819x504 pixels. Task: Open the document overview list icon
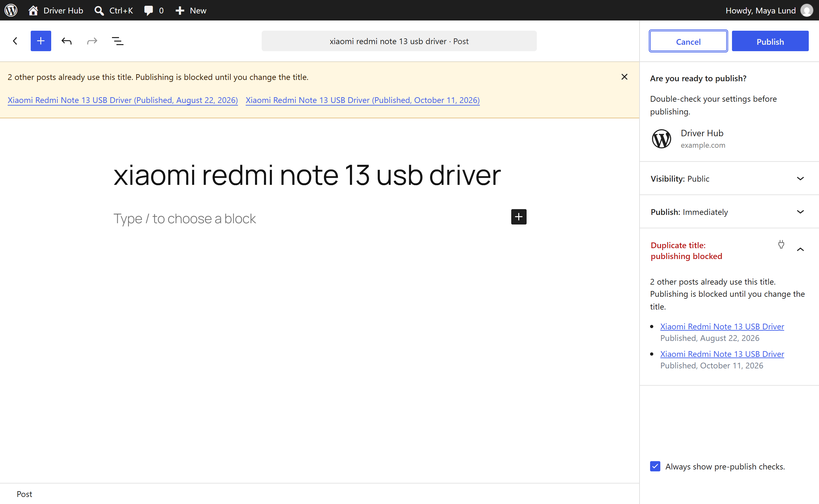[117, 41]
